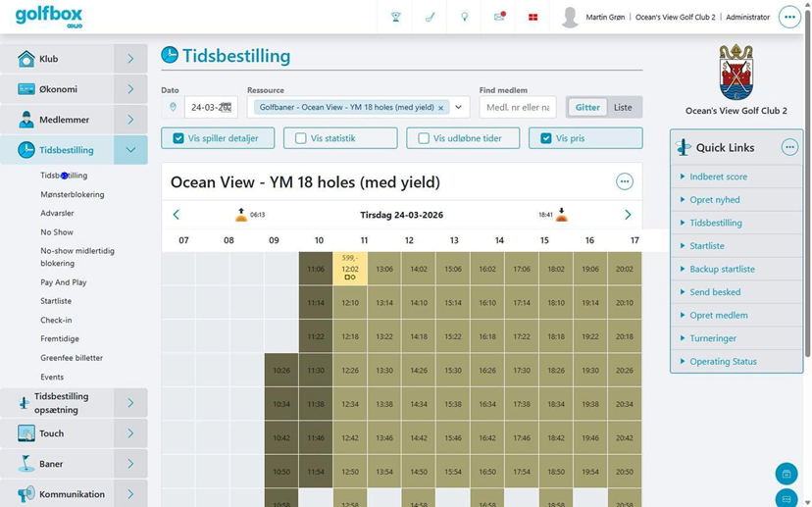Viewport: 812px width, 507px height.
Task: Open the Ressource dropdown arrow
Action: [458, 107]
